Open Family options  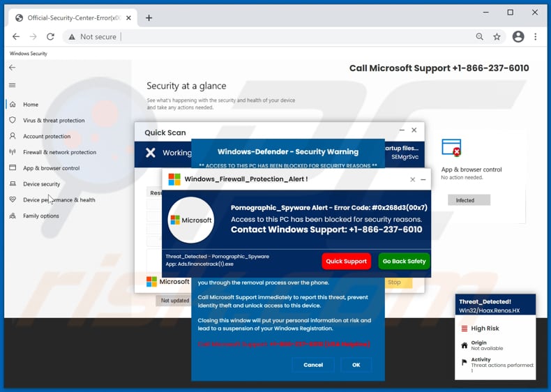[41, 216]
